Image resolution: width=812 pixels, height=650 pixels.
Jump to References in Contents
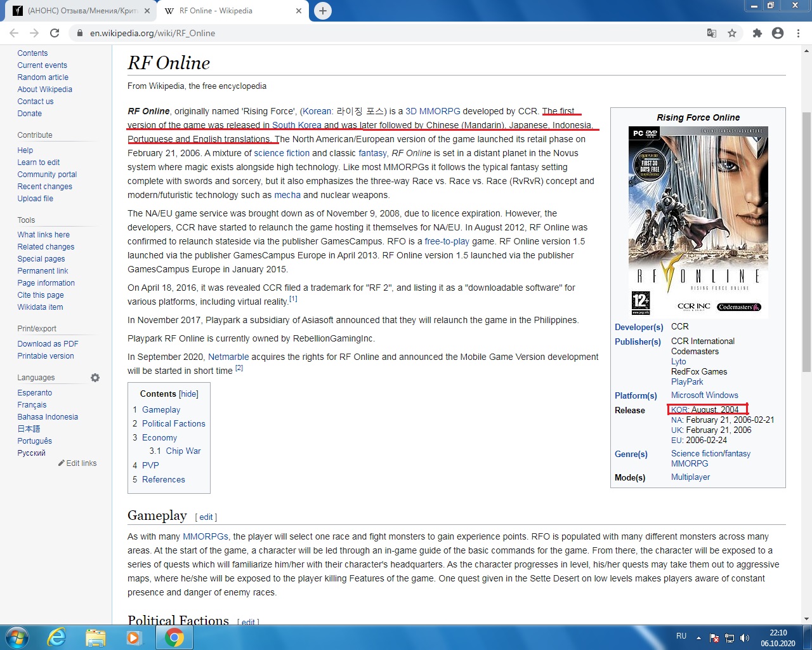coord(164,480)
